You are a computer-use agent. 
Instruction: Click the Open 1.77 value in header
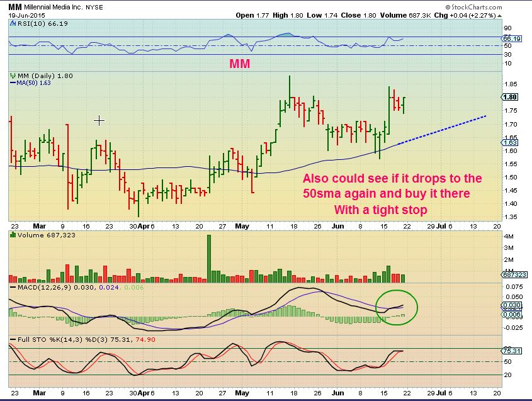tap(252, 15)
